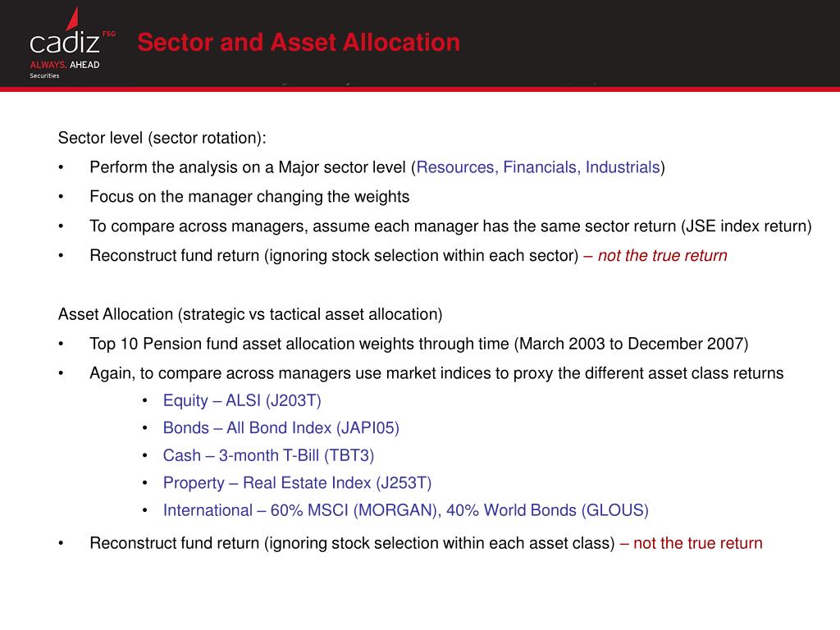Click the line starting 'Again, to compare across managers'
The height and width of the screenshot is (630, 840).
click(x=436, y=373)
